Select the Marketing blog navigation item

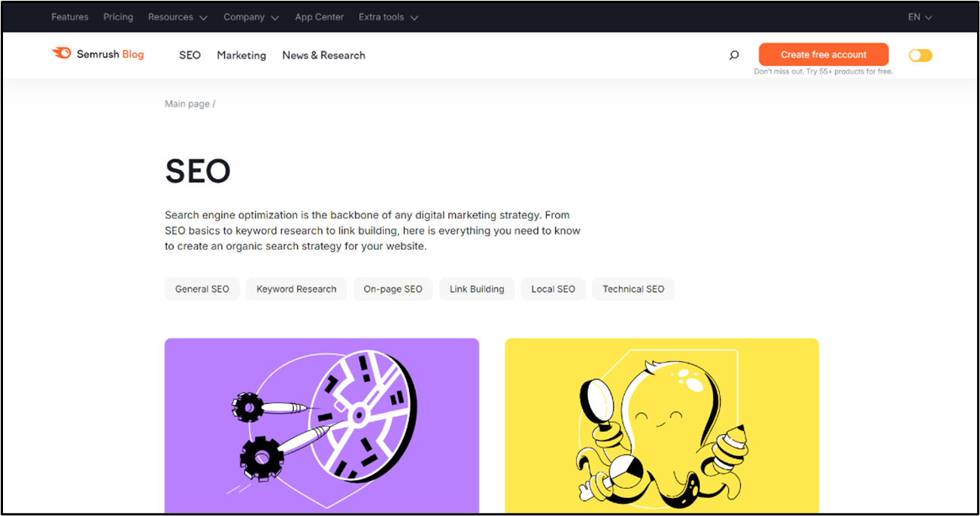tap(241, 55)
